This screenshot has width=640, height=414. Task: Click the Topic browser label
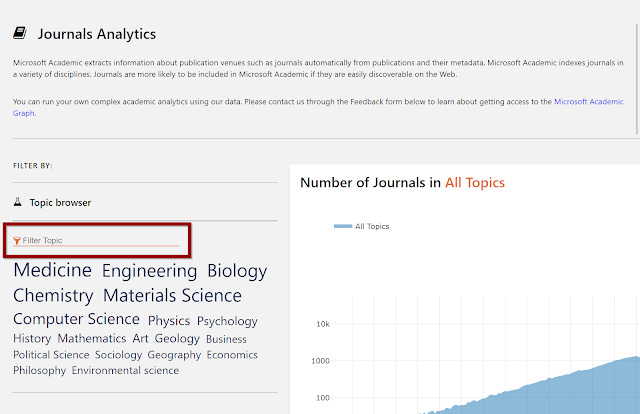coord(60,203)
